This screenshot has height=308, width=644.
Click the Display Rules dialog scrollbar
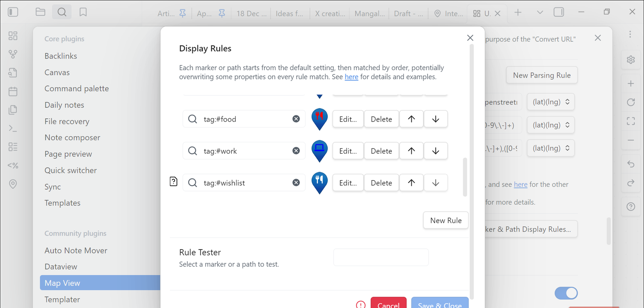point(464,177)
